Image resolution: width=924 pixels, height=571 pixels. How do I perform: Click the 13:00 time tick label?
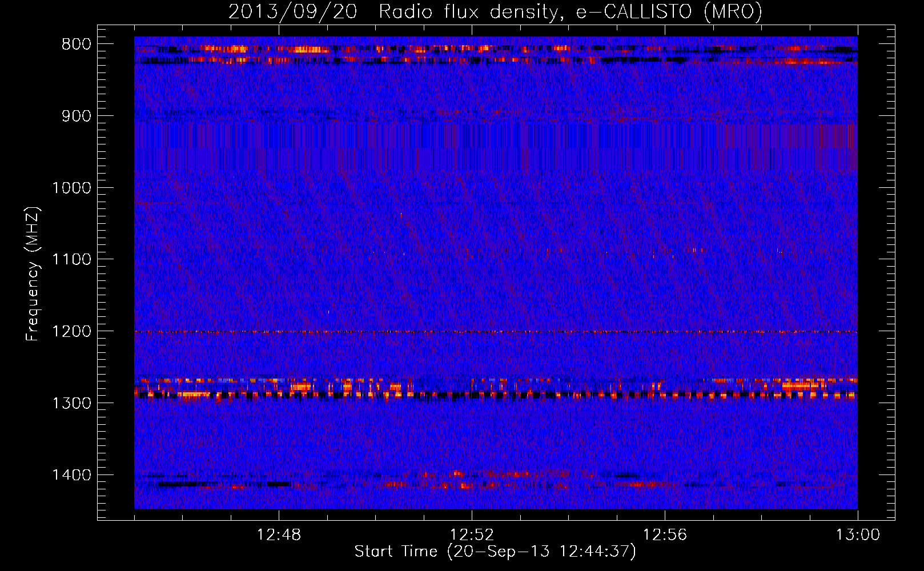point(858,535)
